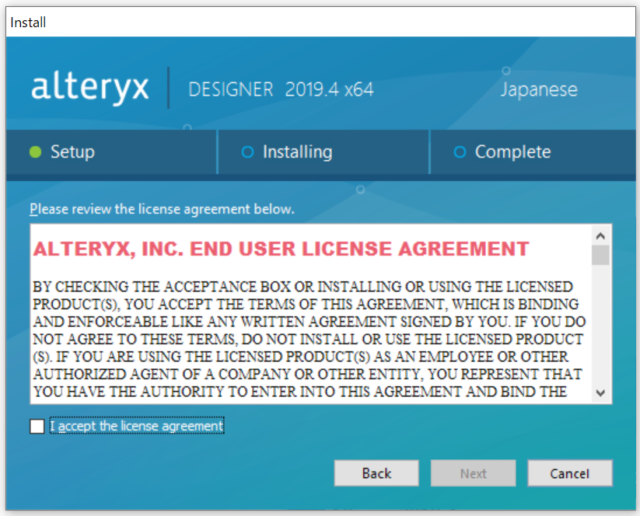Click the 'ALTERYX, INC. END USER LICENSE AGREEMENT' heading
640x516 pixels.
coord(281,249)
